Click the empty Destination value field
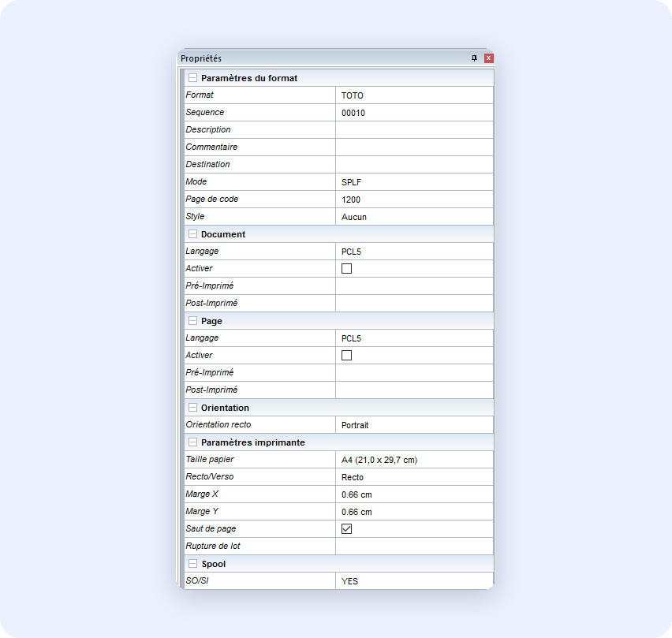The image size is (672, 638). click(x=414, y=165)
